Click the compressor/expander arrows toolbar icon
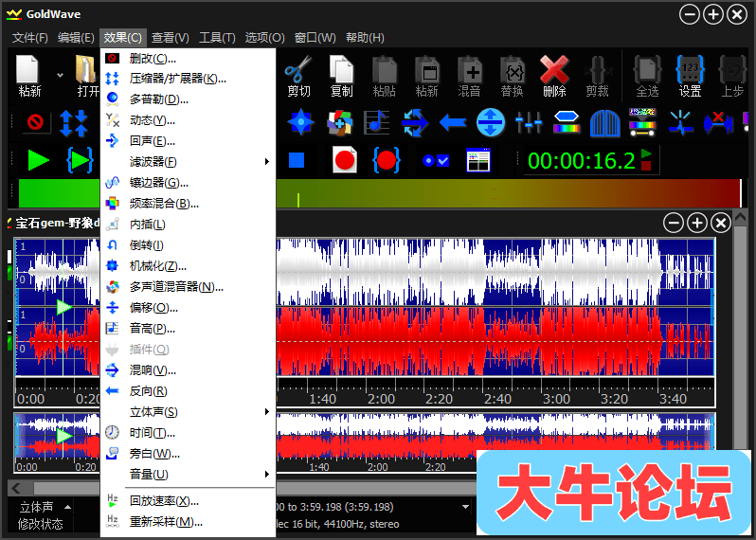The image size is (756, 540). pos(73,122)
